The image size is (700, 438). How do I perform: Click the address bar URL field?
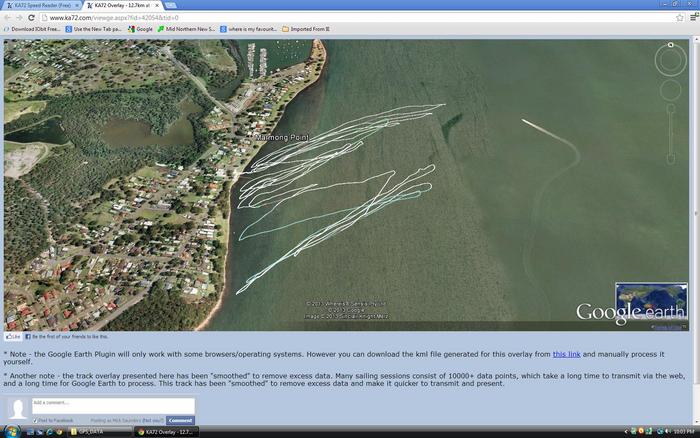tap(350, 18)
